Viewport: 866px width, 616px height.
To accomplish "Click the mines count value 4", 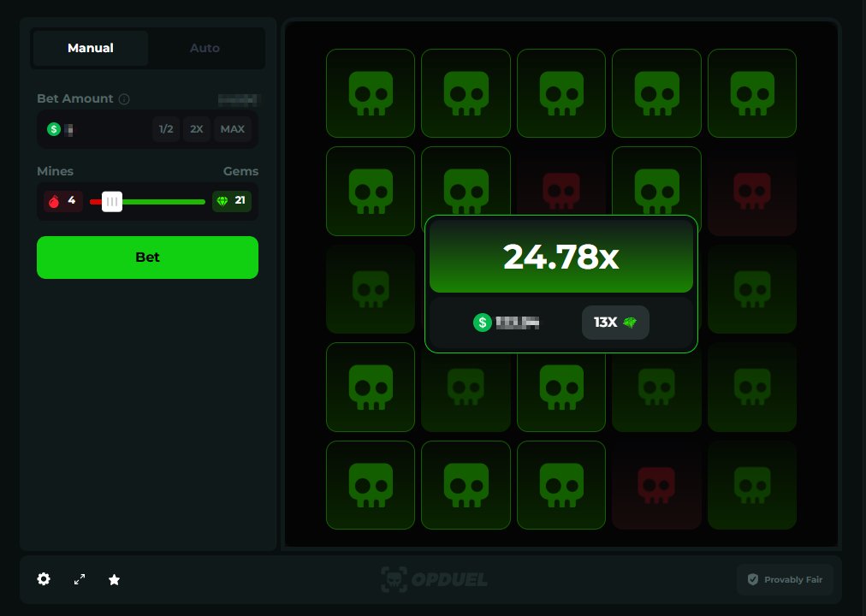I will click(x=71, y=200).
